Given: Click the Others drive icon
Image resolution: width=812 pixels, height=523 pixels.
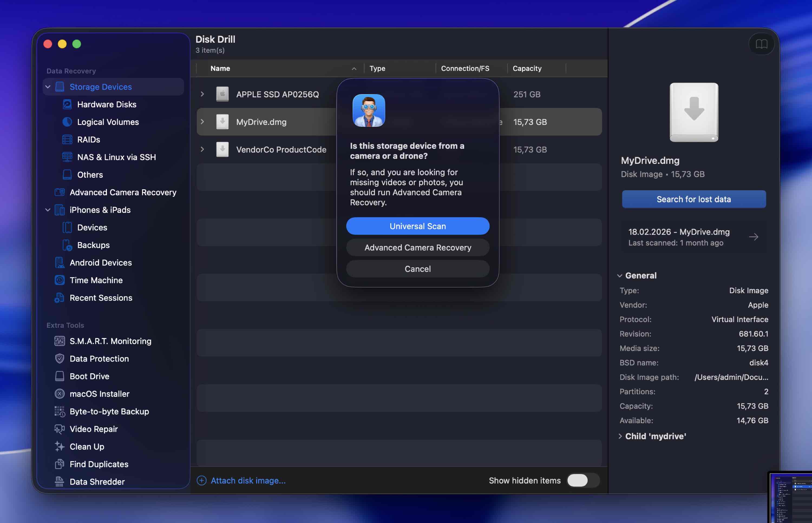Looking at the screenshot, I should (67, 175).
